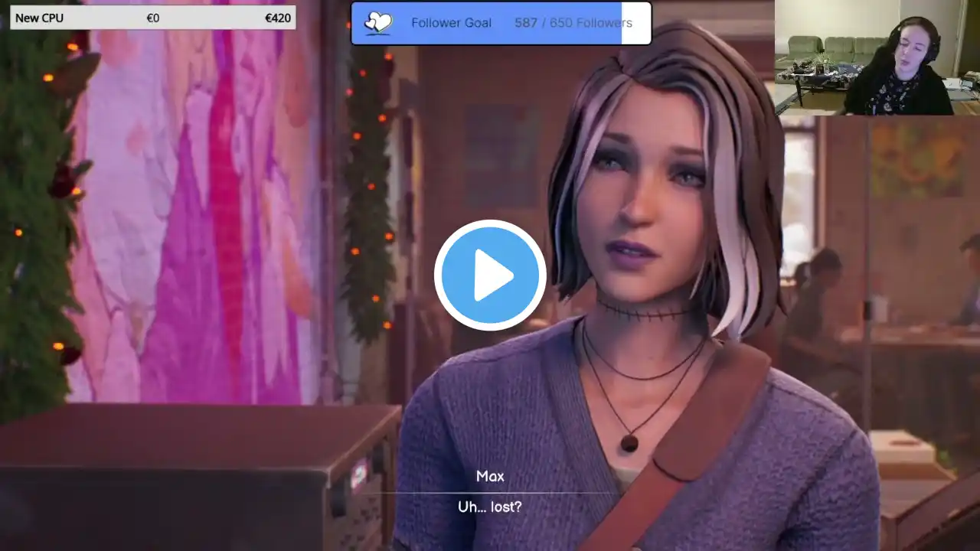Click the "Follower Goal" label
980x551 pixels.
point(451,23)
